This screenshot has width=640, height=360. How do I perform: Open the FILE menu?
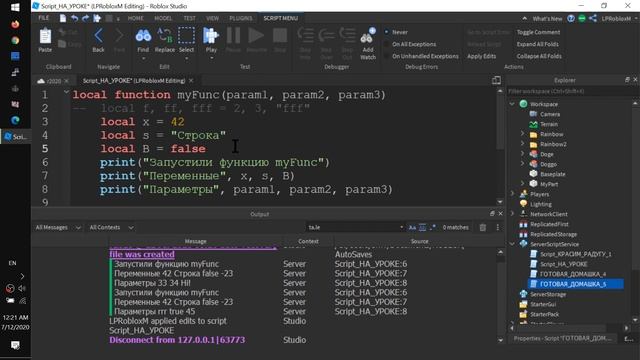[43, 18]
